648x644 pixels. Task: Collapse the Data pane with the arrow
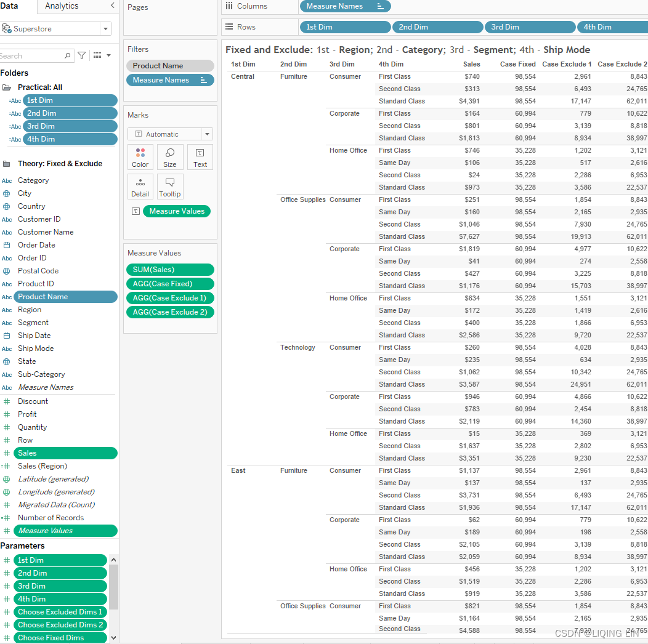(x=112, y=6)
